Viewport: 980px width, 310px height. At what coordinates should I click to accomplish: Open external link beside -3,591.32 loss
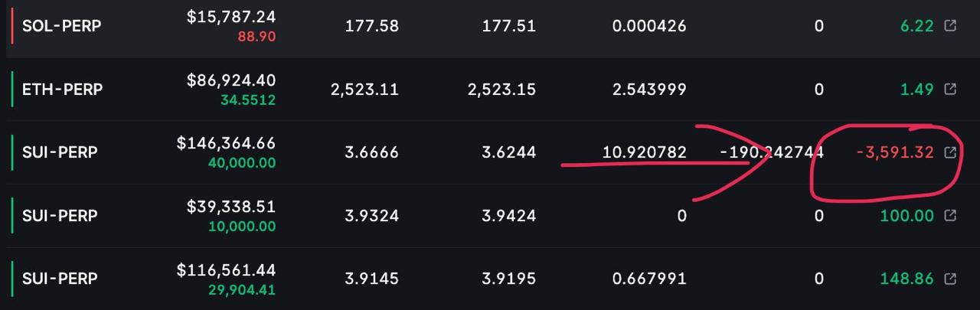coord(950,152)
